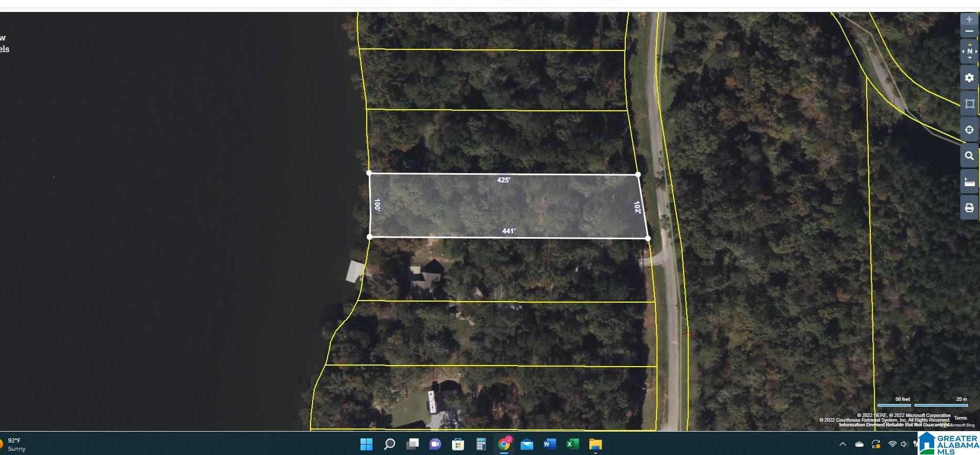Select the parcel boundary draw tool
Image resolution: width=980 pixels, height=455 pixels.
[969, 103]
